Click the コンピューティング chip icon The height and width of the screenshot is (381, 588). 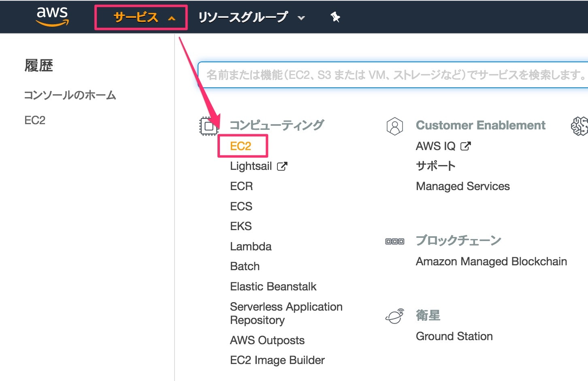(209, 126)
